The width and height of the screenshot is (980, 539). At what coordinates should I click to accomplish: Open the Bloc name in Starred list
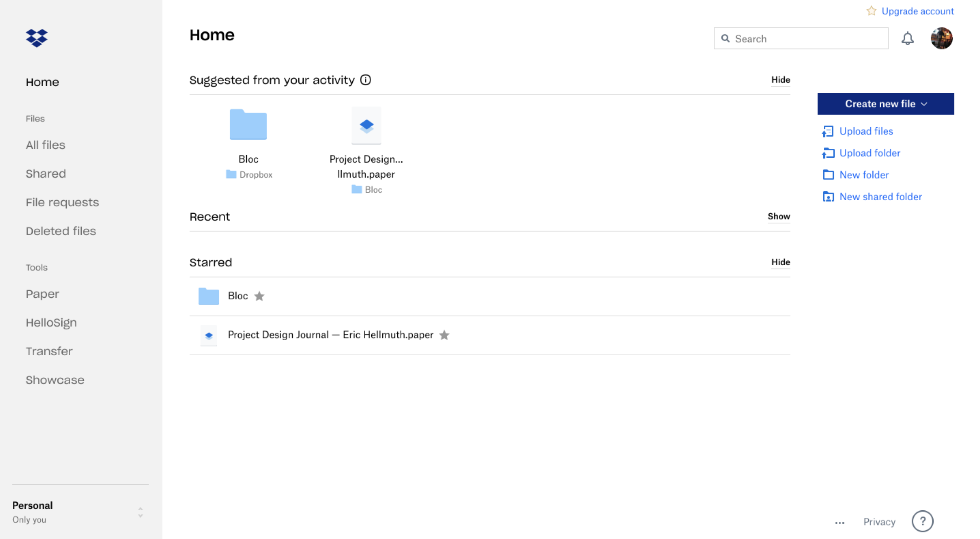(238, 296)
